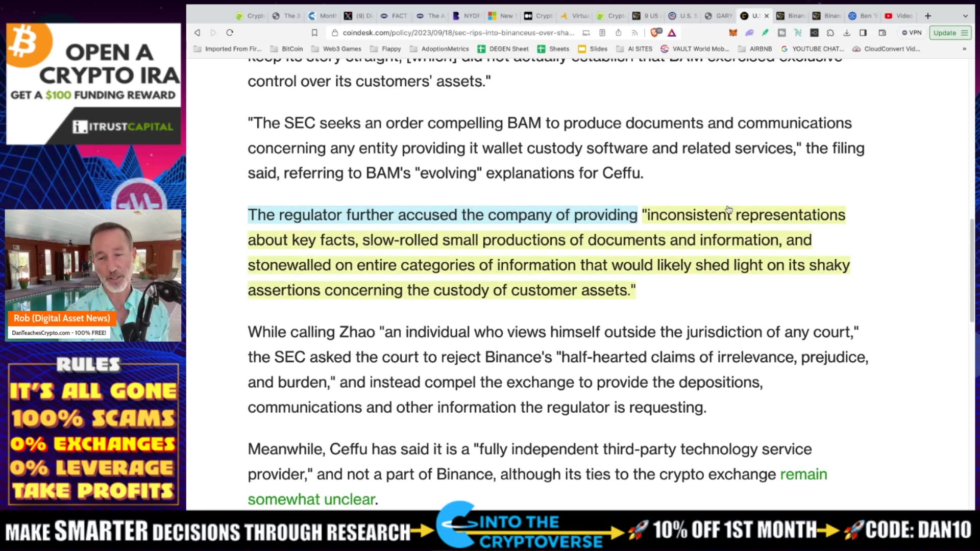Open the MetaMask extension
Image resolution: width=980 pixels, height=551 pixels.
734,33
